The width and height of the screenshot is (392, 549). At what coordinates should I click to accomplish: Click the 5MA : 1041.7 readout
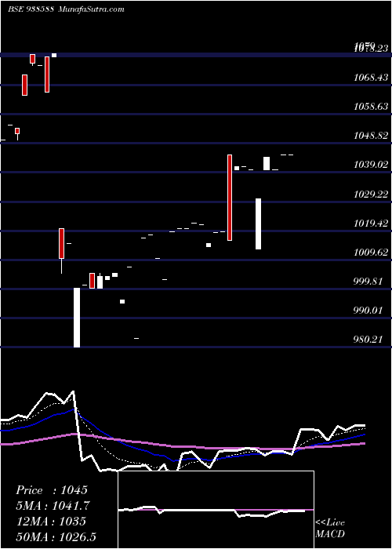click(53, 506)
